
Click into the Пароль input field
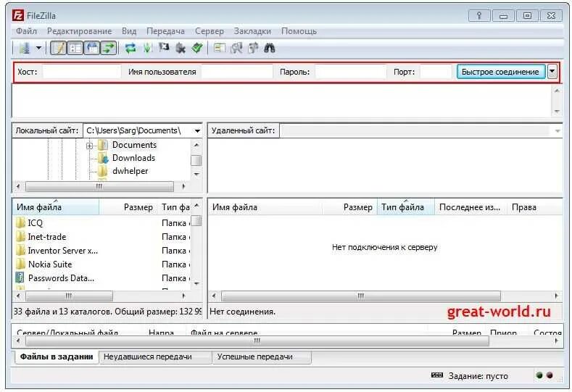(x=350, y=72)
